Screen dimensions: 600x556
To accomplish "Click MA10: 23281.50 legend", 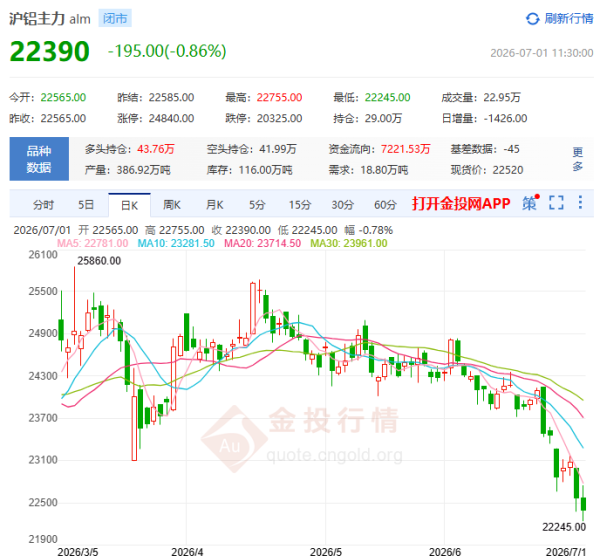I will (176, 243).
